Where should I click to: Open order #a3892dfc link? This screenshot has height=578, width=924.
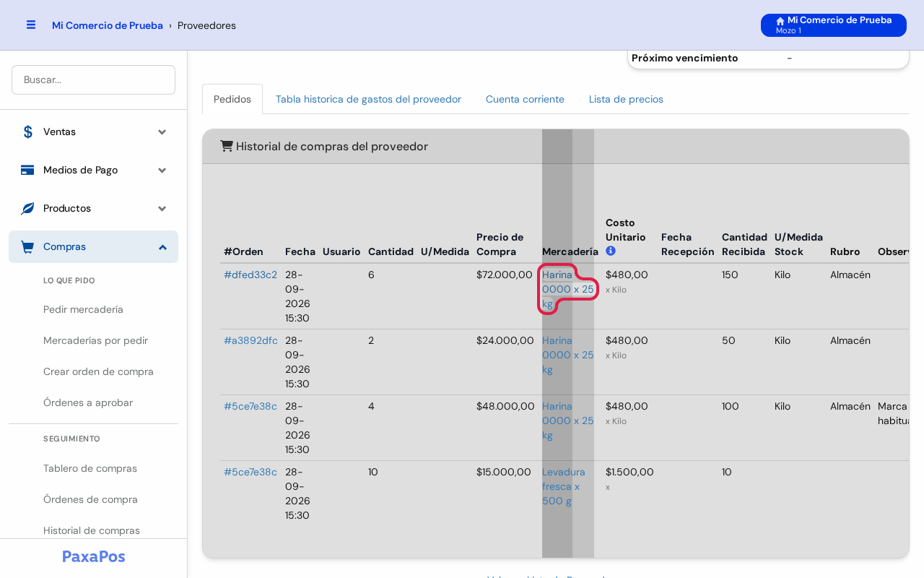pos(250,340)
